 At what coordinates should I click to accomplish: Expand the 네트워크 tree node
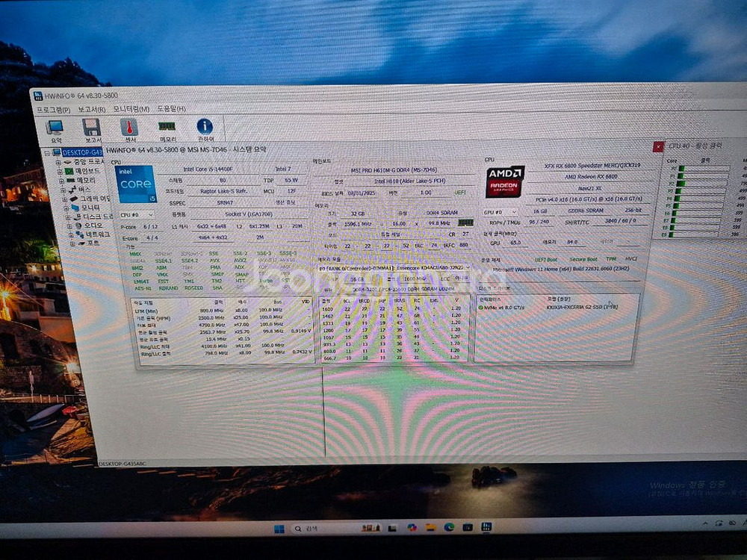pos(69,234)
